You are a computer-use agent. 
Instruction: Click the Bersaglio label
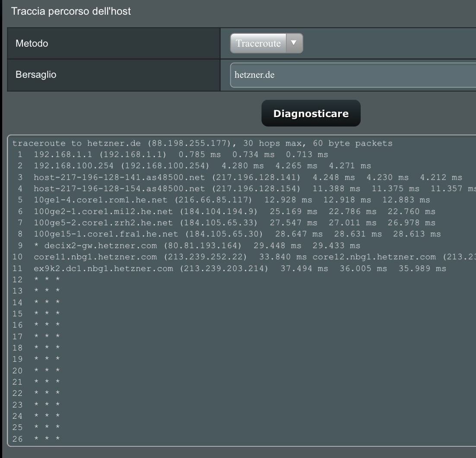(36, 75)
